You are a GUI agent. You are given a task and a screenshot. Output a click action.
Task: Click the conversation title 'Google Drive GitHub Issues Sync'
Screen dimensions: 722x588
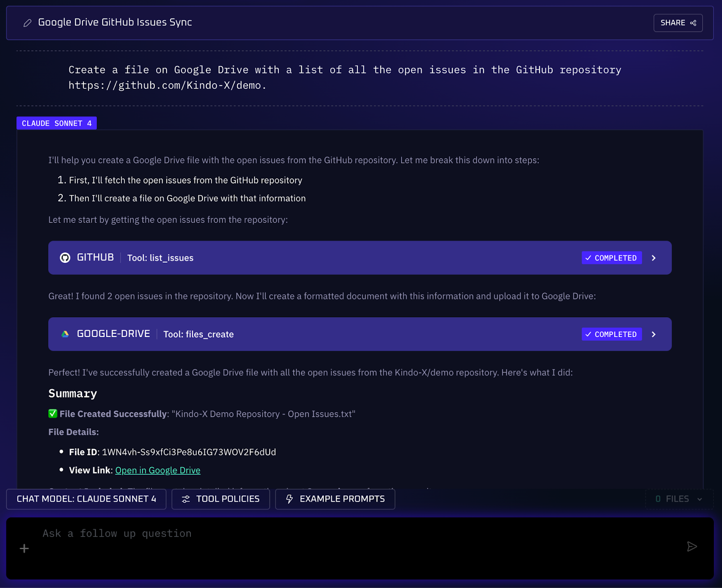point(115,22)
